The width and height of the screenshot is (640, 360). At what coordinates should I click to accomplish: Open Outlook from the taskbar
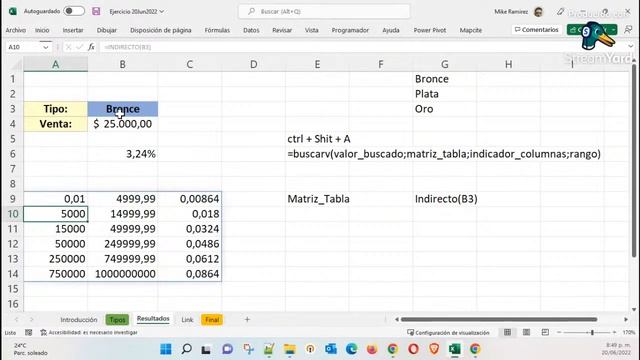[x=331, y=349]
